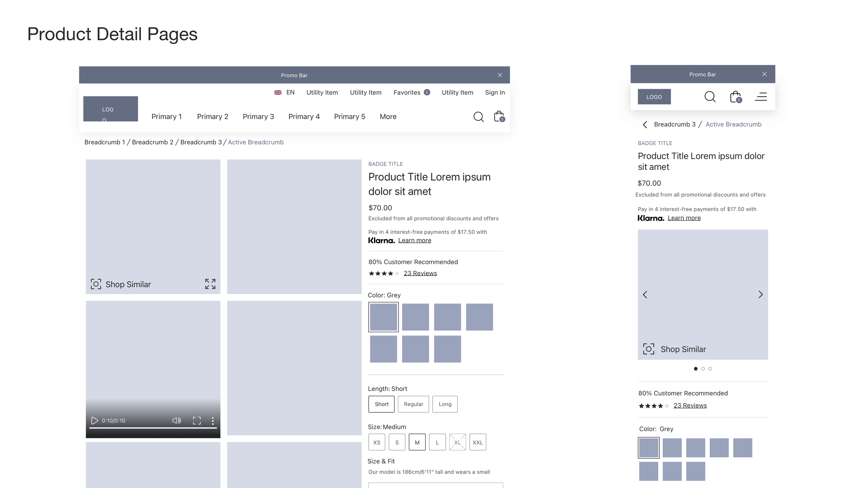
Task: Select the Long length option
Action: 445,404
